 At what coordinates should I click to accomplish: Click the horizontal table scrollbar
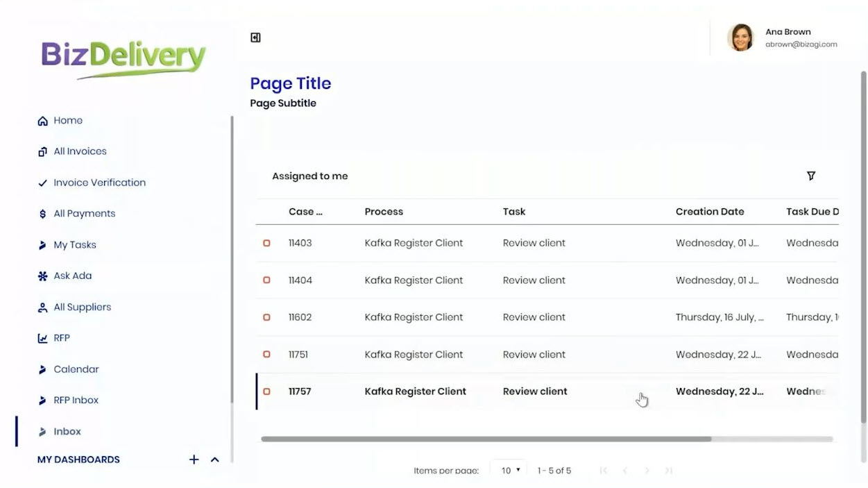click(486, 439)
